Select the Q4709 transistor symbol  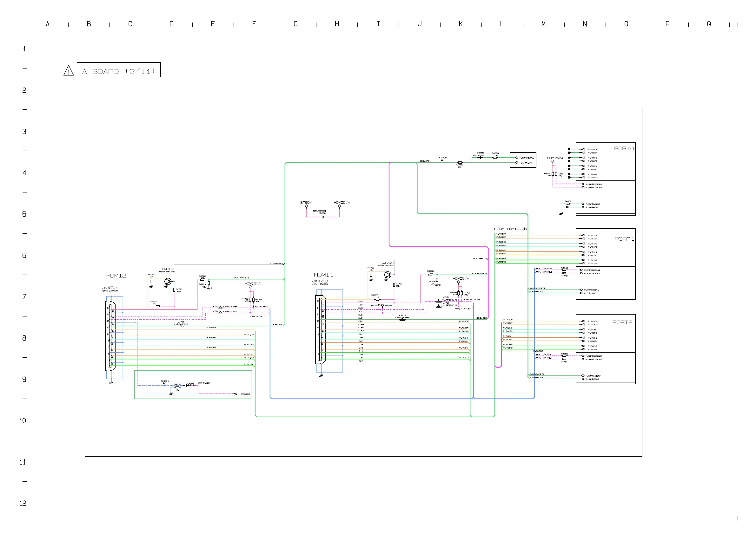(388, 275)
